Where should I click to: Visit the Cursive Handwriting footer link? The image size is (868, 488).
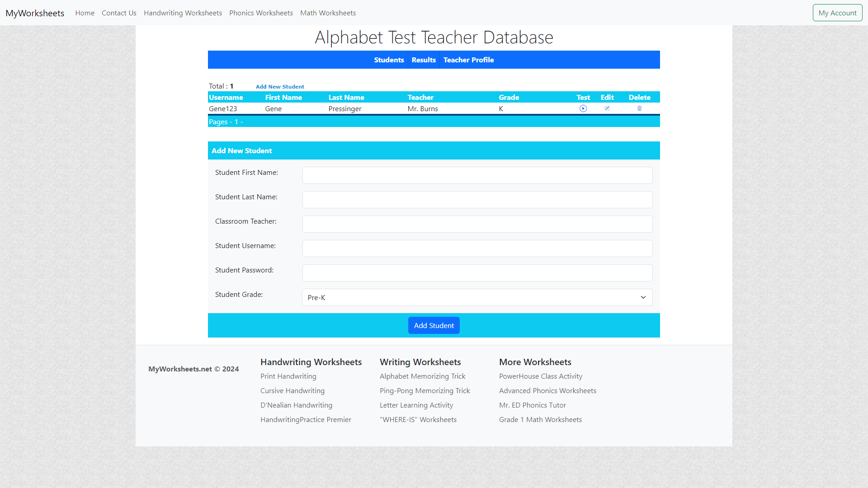coord(292,390)
